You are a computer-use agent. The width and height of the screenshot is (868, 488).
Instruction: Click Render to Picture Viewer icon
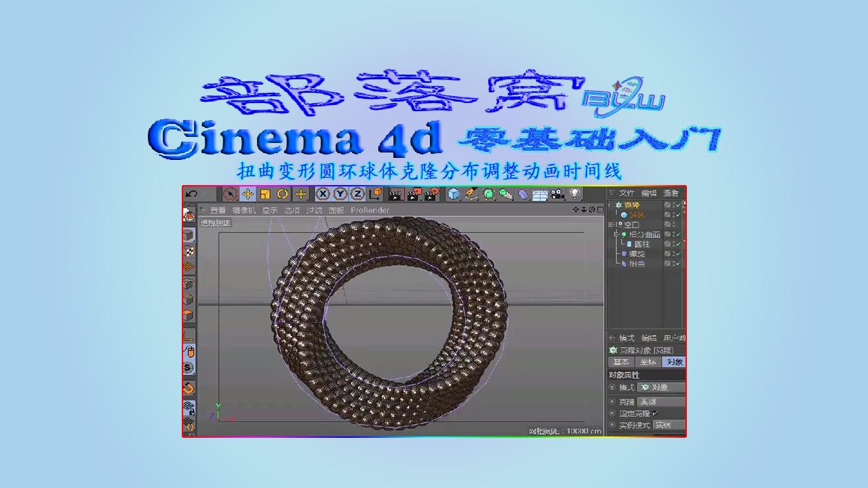(414, 195)
